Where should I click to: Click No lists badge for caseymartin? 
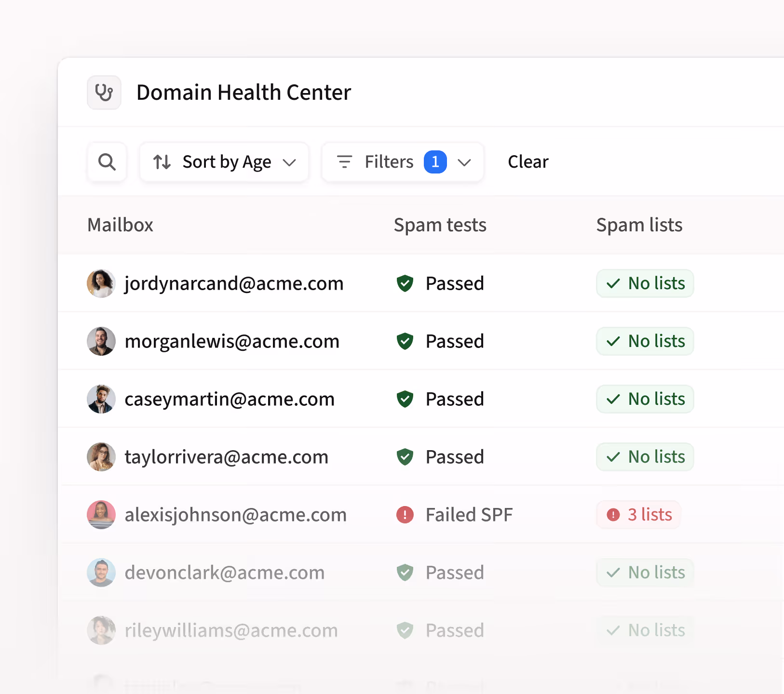[x=645, y=399]
